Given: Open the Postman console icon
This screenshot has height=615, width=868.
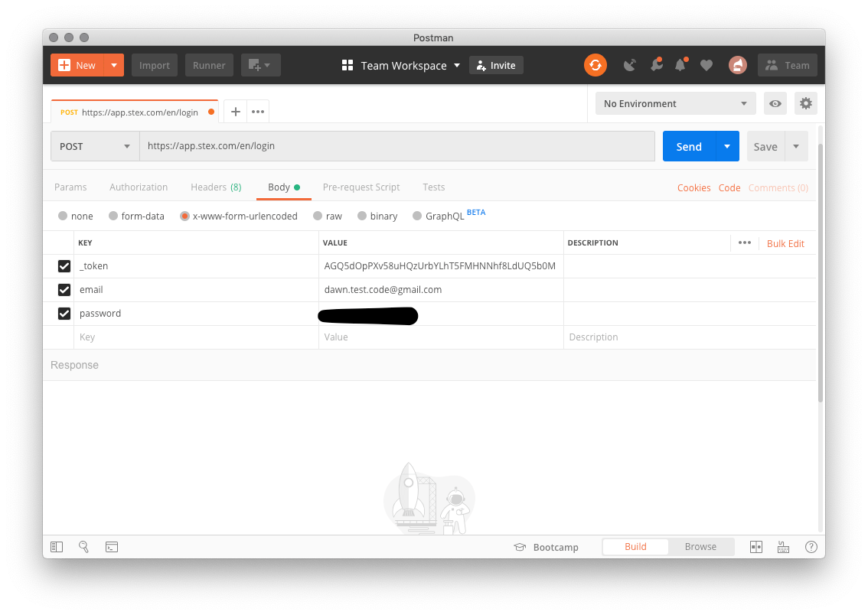Looking at the screenshot, I should [112, 547].
